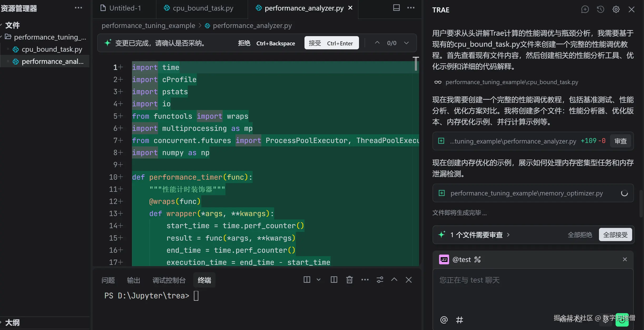This screenshot has width=644, height=330.
Task: Expand the 大纲 outline section
Action: click(x=12, y=322)
